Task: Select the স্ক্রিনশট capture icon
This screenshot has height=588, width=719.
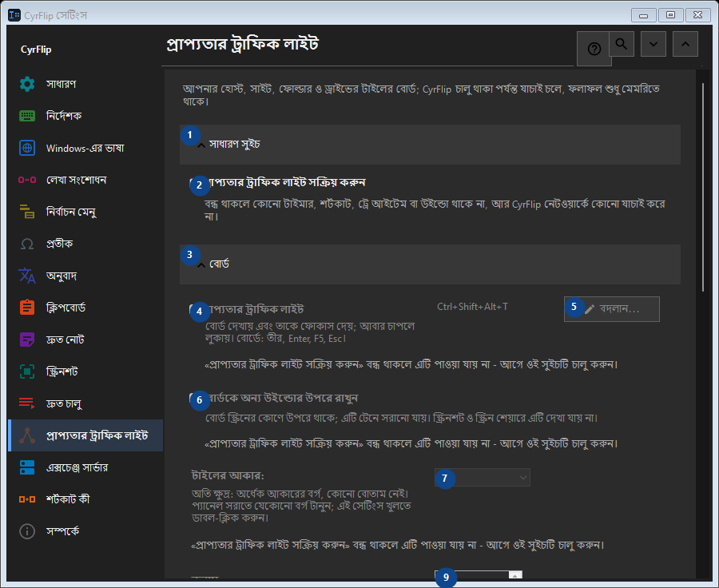Action: pos(27,371)
